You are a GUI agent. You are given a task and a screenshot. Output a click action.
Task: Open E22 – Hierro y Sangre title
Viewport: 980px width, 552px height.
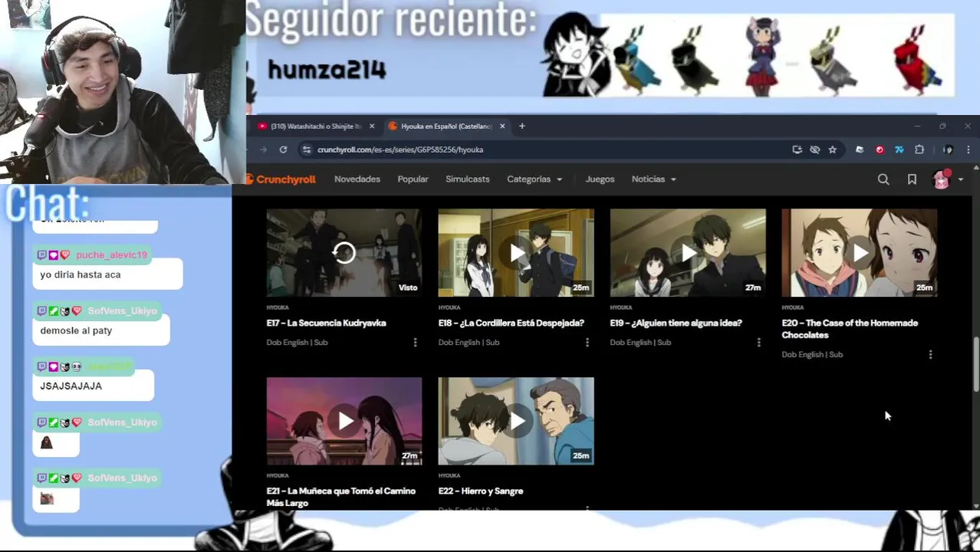pyautogui.click(x=481, y=491)
